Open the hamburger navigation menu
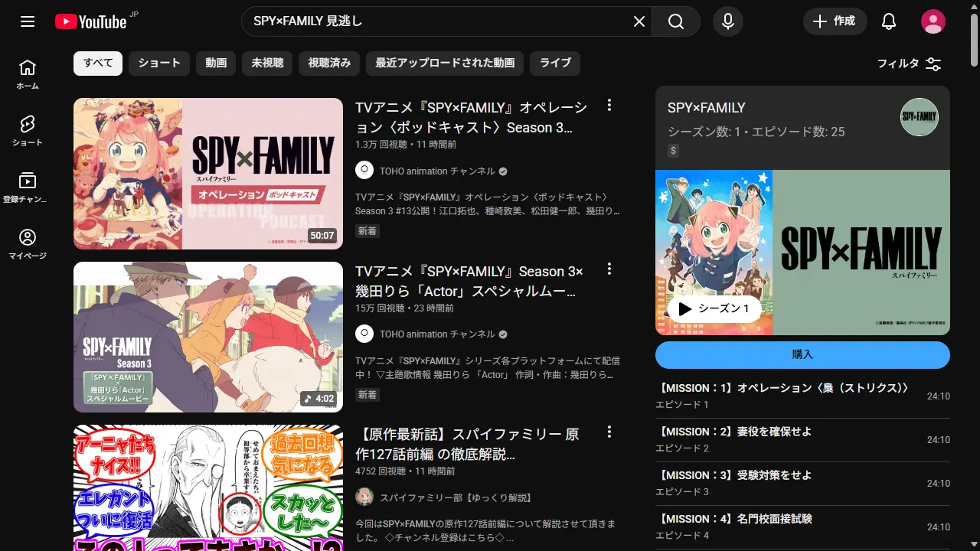 point(27,21)
